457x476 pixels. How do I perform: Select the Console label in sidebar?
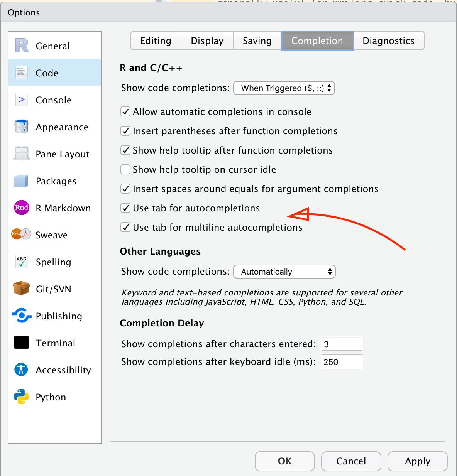(x=54, y=100)
